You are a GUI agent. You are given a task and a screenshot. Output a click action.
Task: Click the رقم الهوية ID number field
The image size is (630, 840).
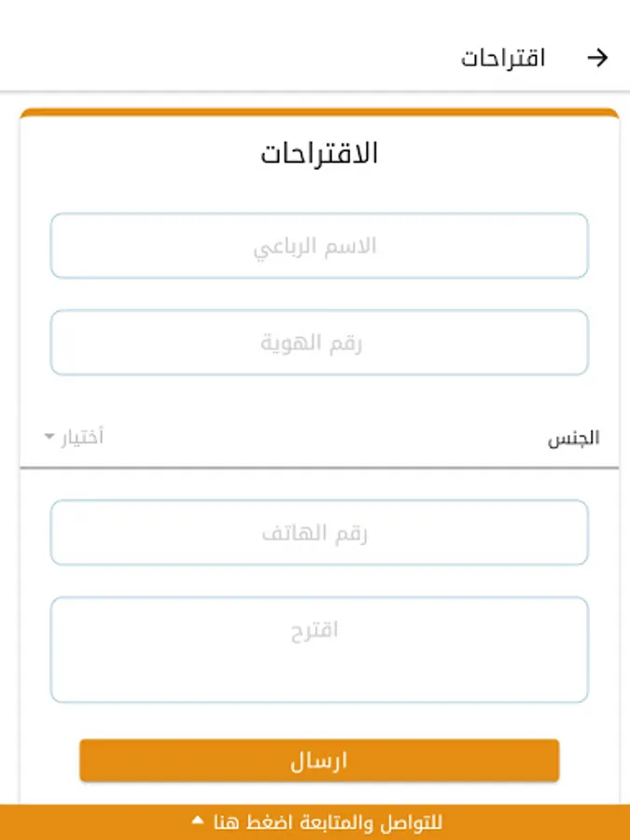319,343
